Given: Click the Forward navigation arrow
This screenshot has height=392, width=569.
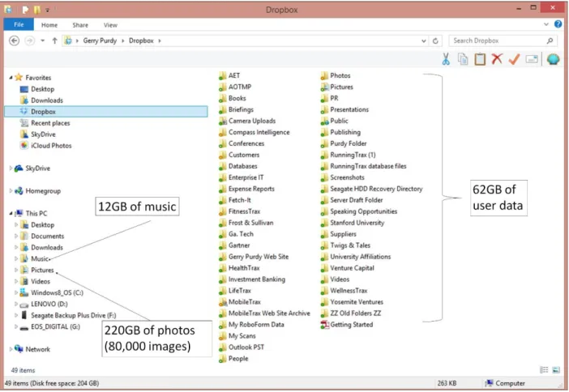Looking at the screenshot, I should click(x=29, y=40).
